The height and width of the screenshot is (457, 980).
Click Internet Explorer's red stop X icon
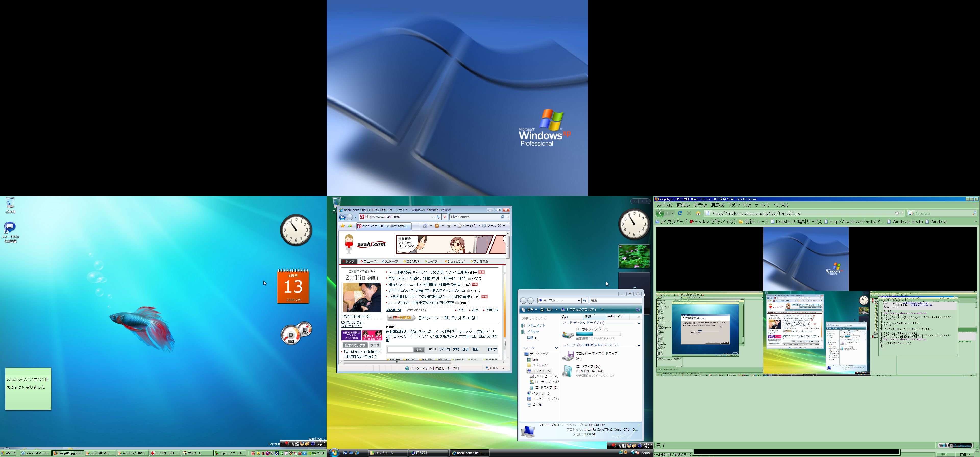tap(444, 217)
